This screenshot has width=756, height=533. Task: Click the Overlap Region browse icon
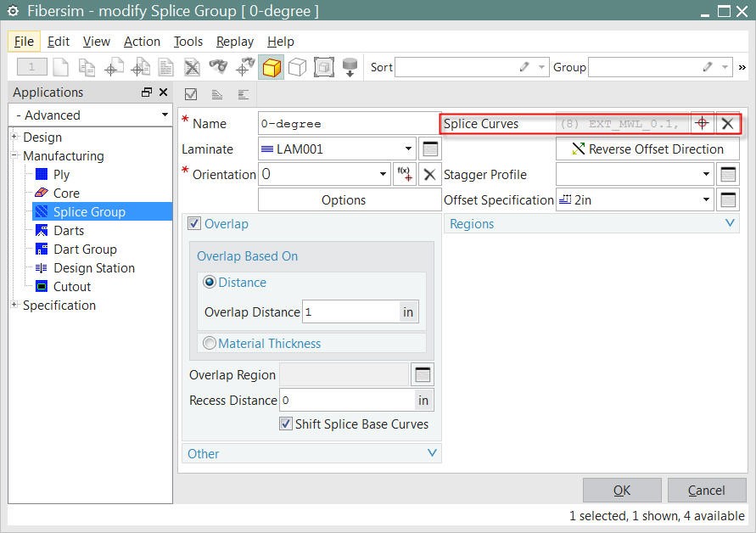tap(422, 373)
